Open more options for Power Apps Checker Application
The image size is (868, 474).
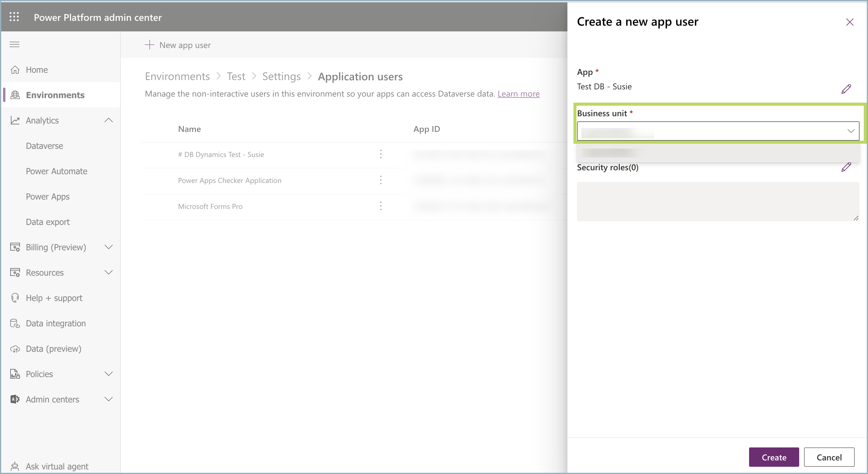[381, 180]
